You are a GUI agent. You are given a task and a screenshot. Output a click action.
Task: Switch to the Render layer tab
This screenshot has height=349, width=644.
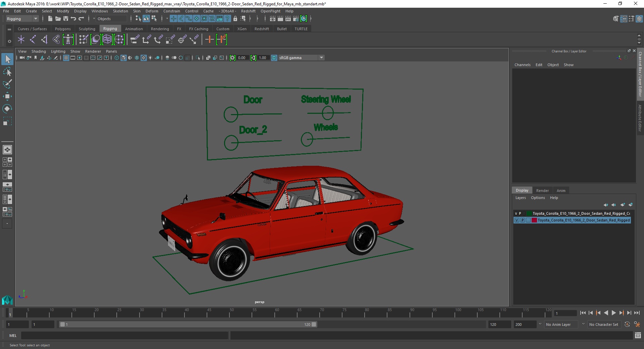pos(542,190)
